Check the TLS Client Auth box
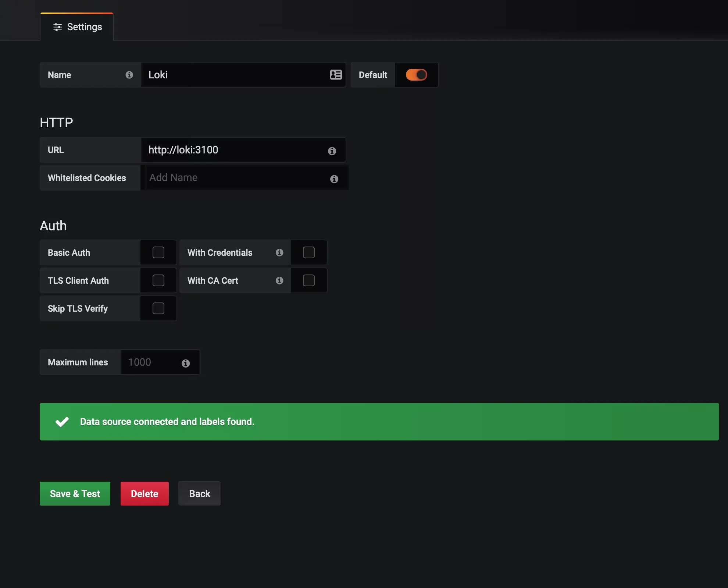 [x=158, y=280]
